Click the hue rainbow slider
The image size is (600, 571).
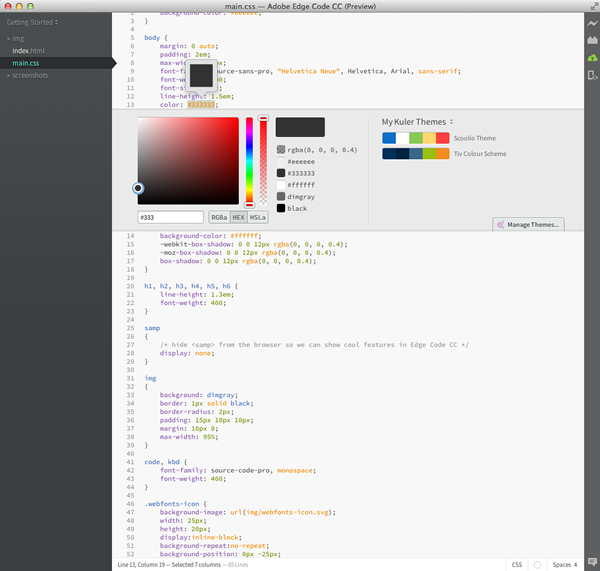point(249,161)
